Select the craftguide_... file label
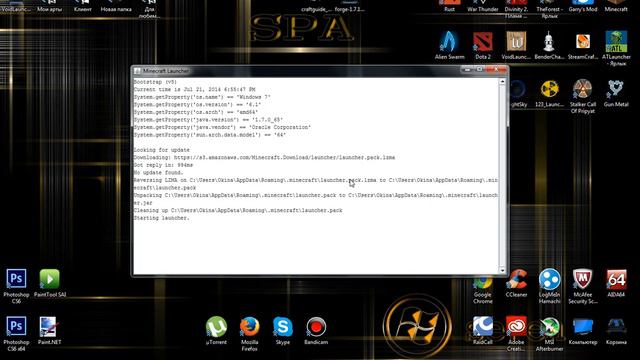 [x=315, y=9]
